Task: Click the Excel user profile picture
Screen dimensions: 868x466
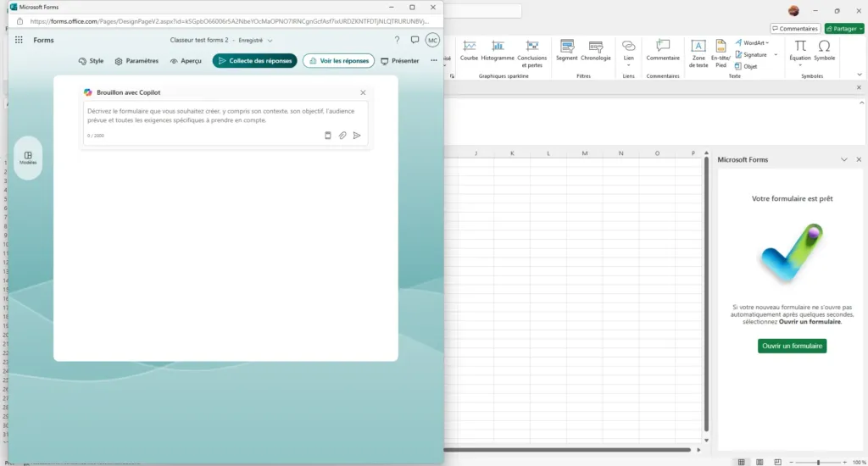Action: [x=793, y=10]
